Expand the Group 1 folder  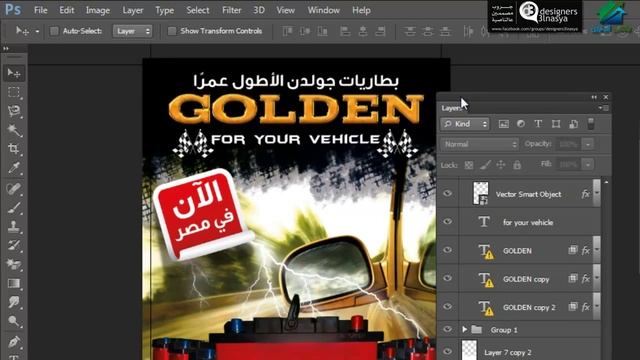464,329
